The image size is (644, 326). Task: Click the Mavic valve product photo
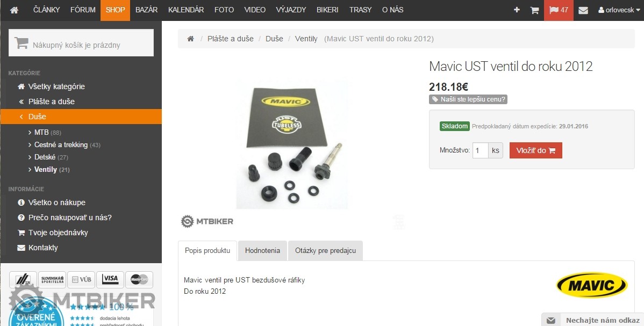coord(292,144)
